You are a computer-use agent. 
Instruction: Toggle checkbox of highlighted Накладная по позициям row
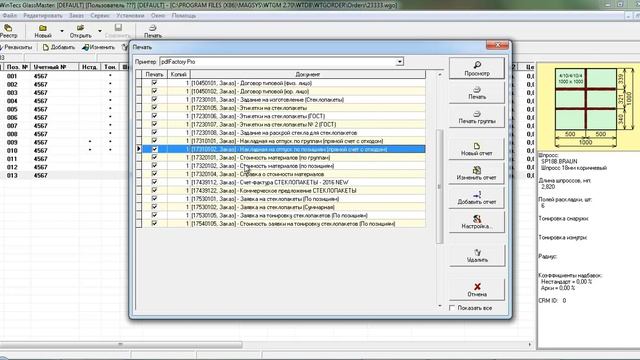point(154,149)
